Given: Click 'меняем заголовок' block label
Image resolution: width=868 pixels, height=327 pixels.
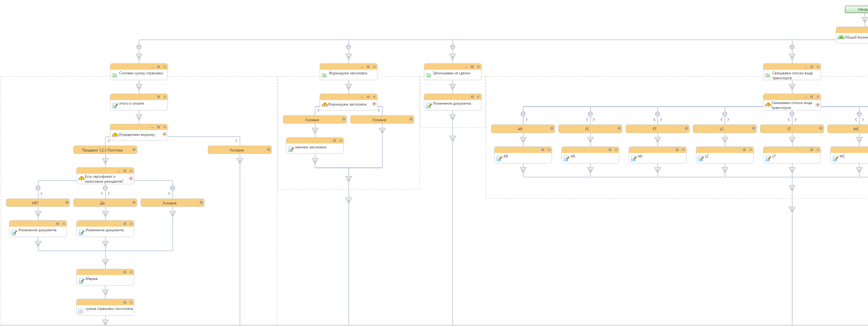Looking at the screenshot, I should click(x=311, y=147).
